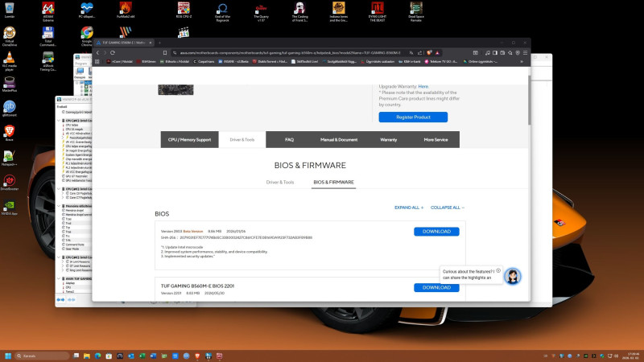
Task: Open a new browser tab with plus
Action: tap(159, 43)
